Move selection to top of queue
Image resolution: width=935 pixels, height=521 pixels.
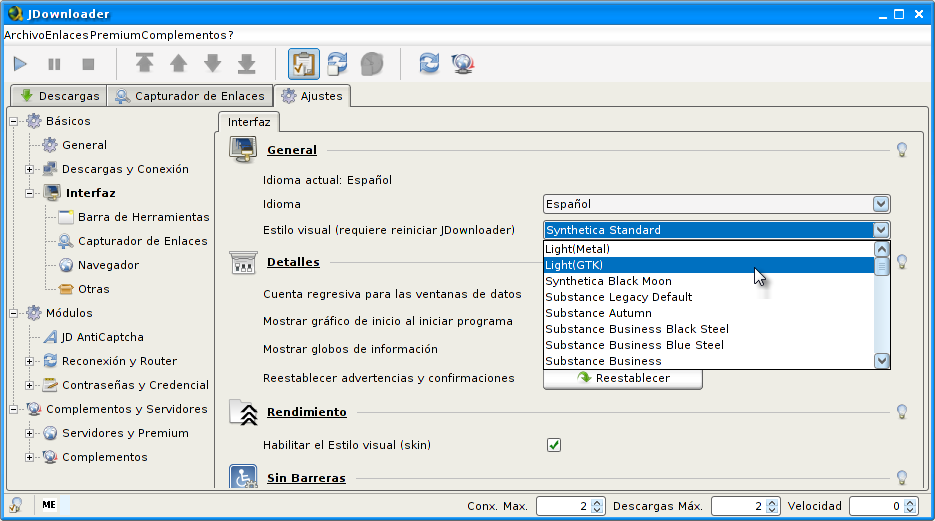(x=144, y=63)
